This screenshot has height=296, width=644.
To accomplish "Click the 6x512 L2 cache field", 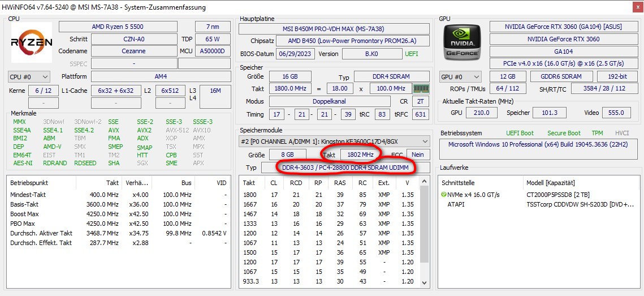I will (169, 91).
